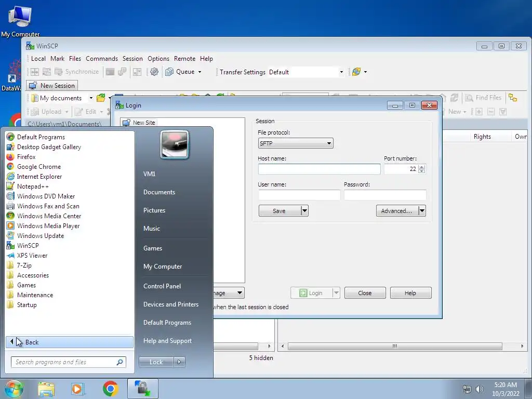
Task: Launch Windows Media Center
Action: click(49, 216)
